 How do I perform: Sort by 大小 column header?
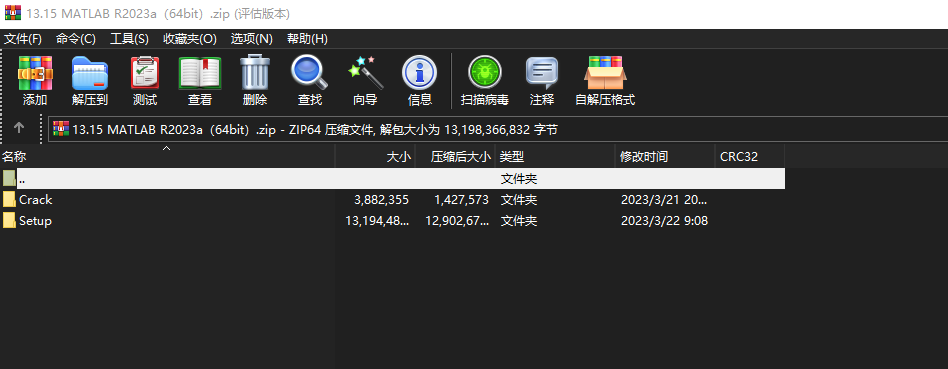coord(375,157)
